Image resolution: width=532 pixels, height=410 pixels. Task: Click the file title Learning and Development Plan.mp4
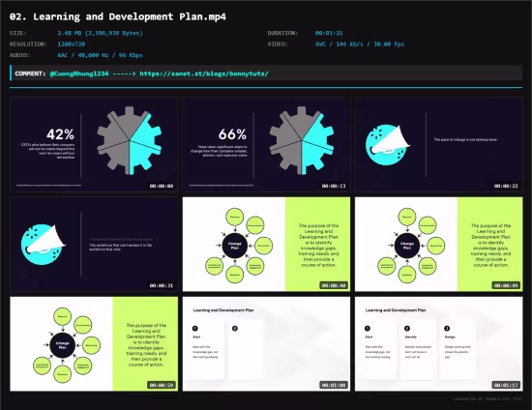(118, 16)
